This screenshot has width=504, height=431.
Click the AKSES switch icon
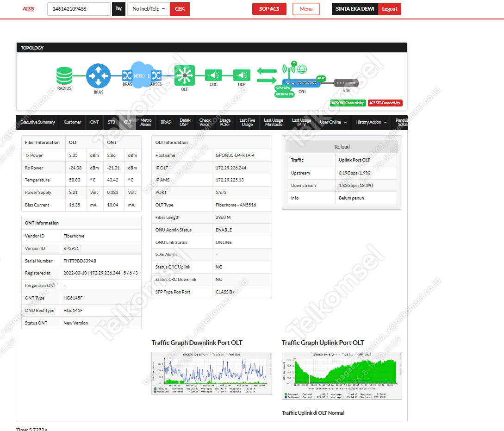click(x=156, y=76)
